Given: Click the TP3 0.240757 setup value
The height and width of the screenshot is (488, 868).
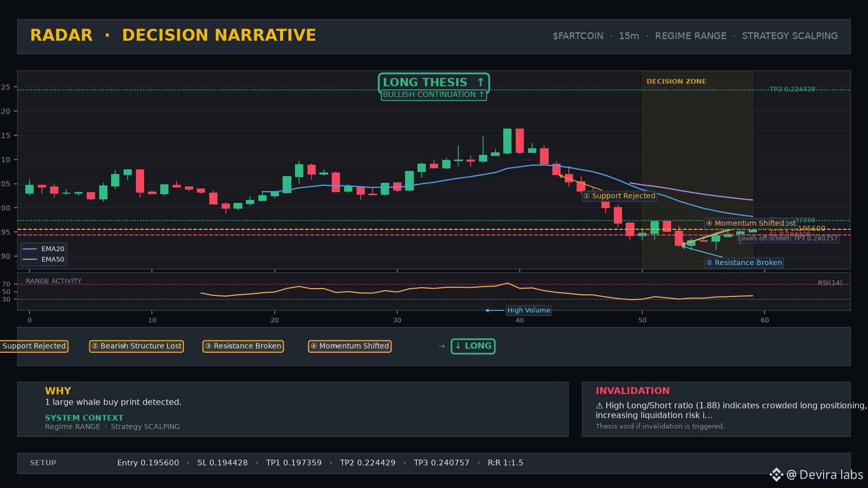Looking at the screenshot, I should (442, 463).
